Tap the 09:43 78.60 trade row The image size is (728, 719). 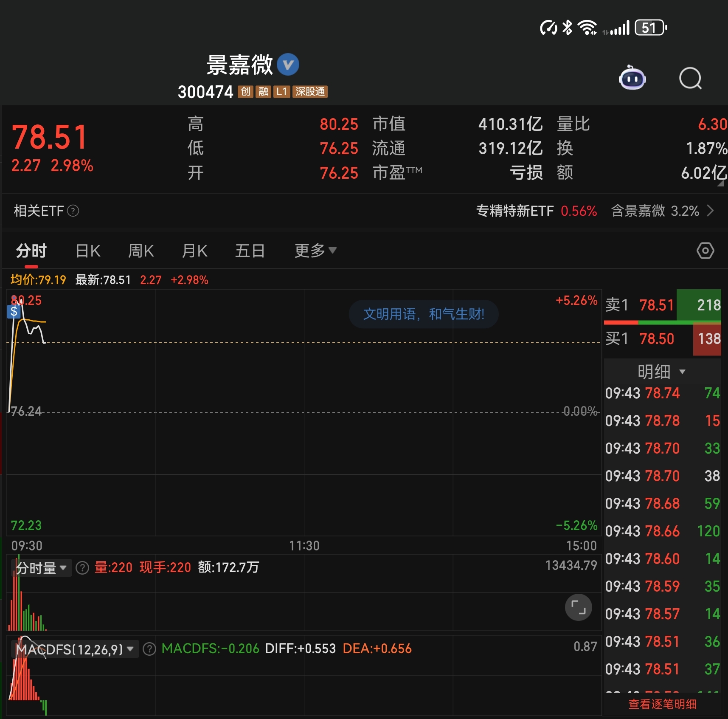(x=662, y=558)
